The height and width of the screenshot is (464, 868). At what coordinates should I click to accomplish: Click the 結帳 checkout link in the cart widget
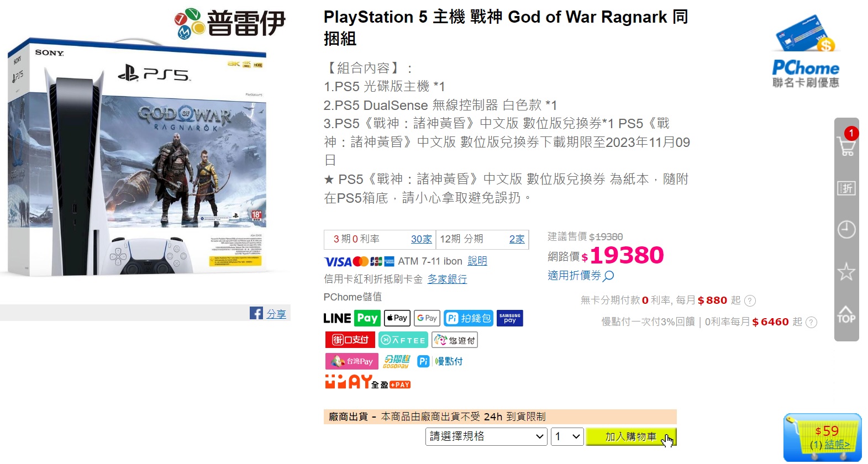tap(838, 445)
